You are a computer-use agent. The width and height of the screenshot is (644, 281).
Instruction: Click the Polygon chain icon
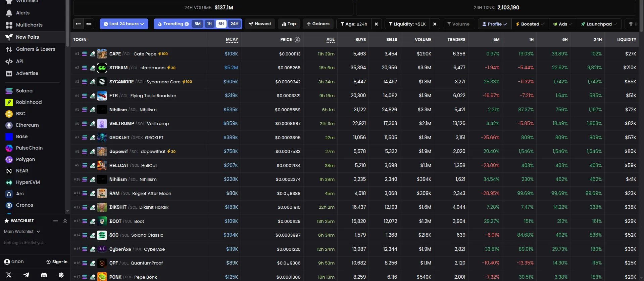9,159
